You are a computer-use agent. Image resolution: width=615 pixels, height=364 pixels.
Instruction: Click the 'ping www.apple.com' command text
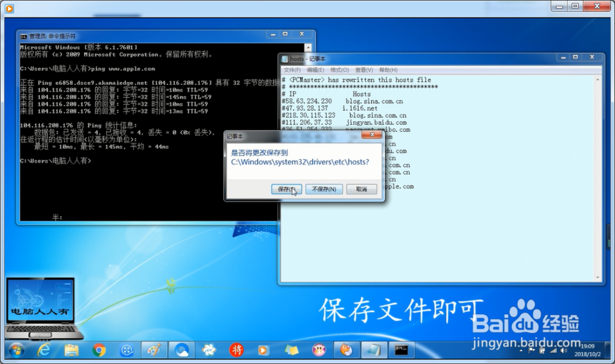pos(123,69)
